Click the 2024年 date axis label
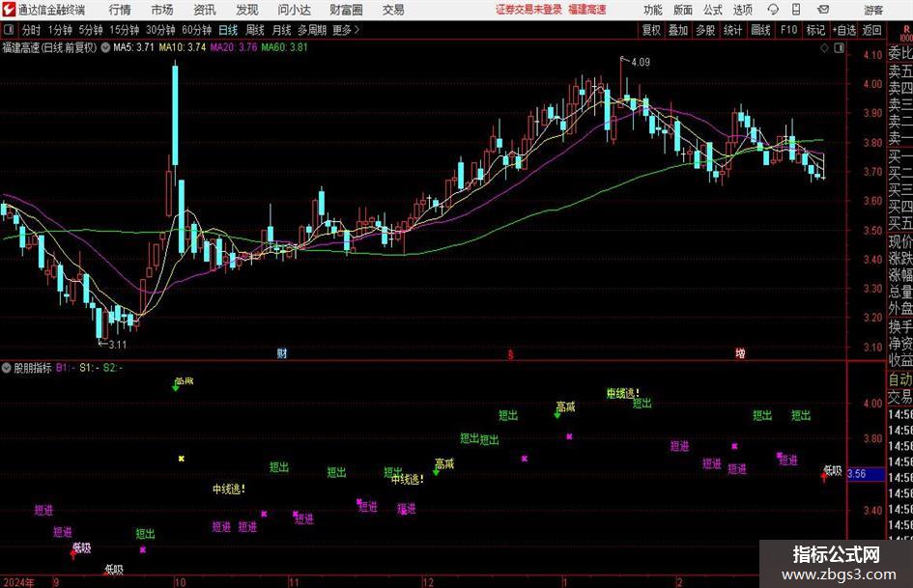 [18, 582]
